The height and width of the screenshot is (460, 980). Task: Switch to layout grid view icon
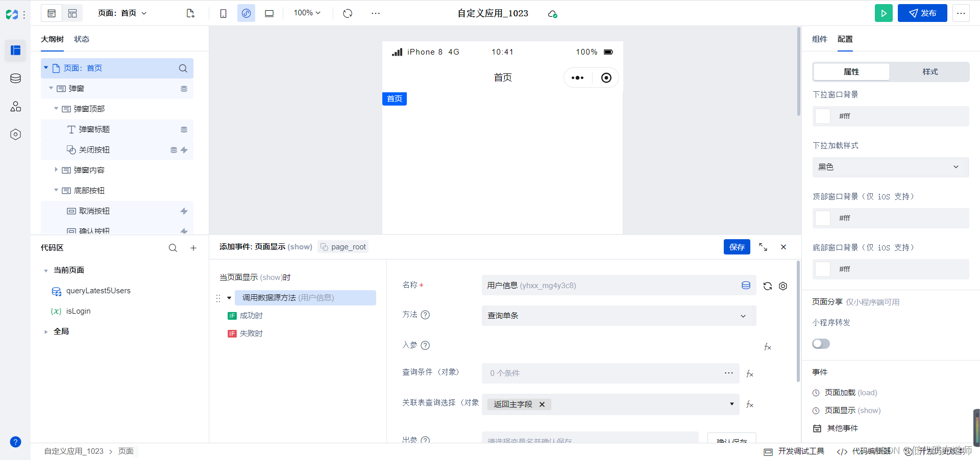[x=72, y=13]
